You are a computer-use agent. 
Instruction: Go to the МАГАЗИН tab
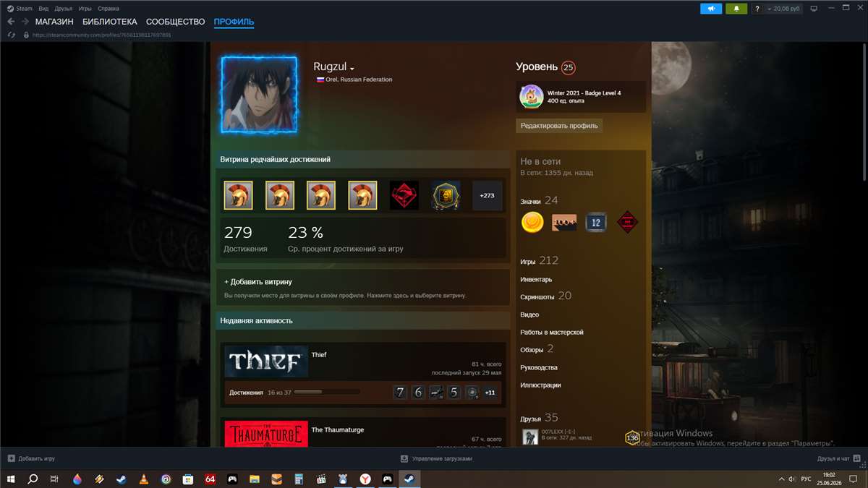tap(54, 22)
